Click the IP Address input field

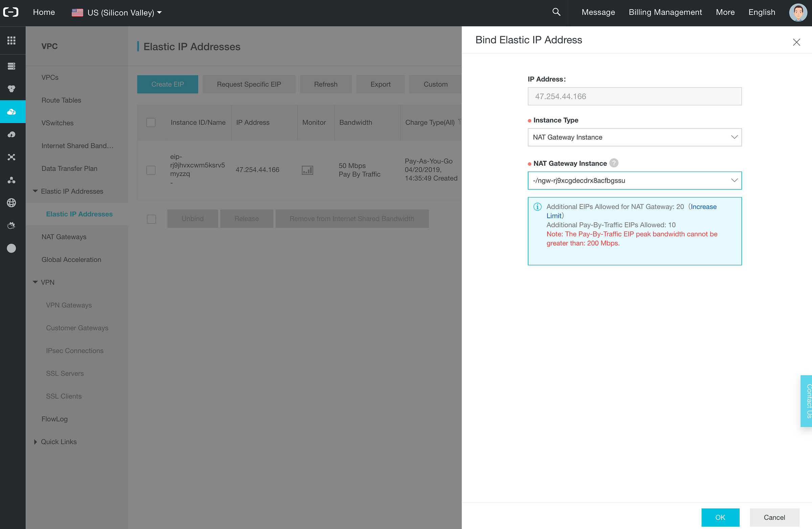pos(634,96)
